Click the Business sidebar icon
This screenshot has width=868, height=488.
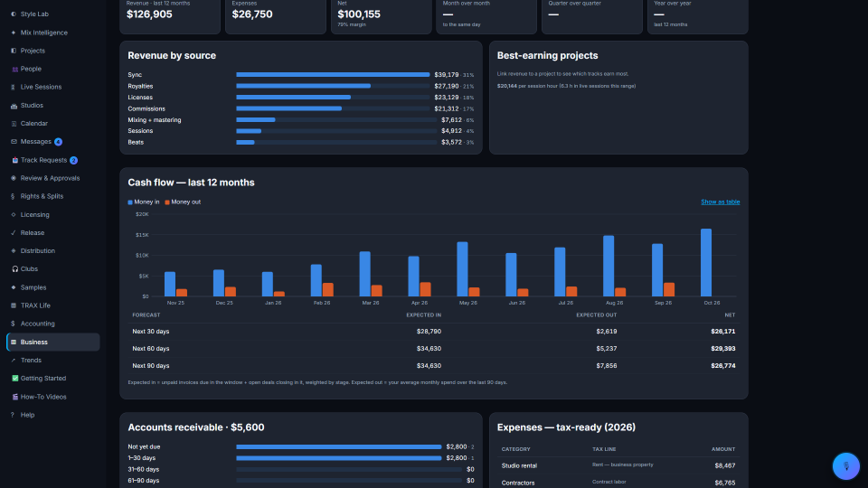point(14,342)
